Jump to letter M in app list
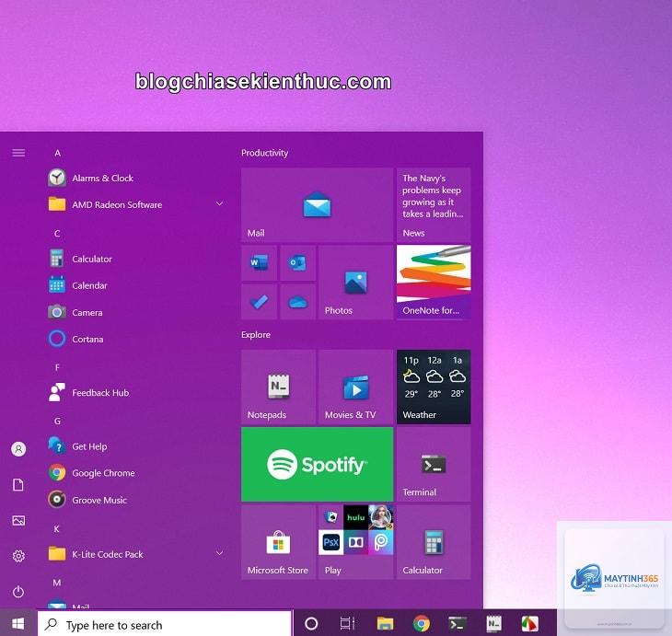Screen dimensions: 672x636 [x=57, y=583]
